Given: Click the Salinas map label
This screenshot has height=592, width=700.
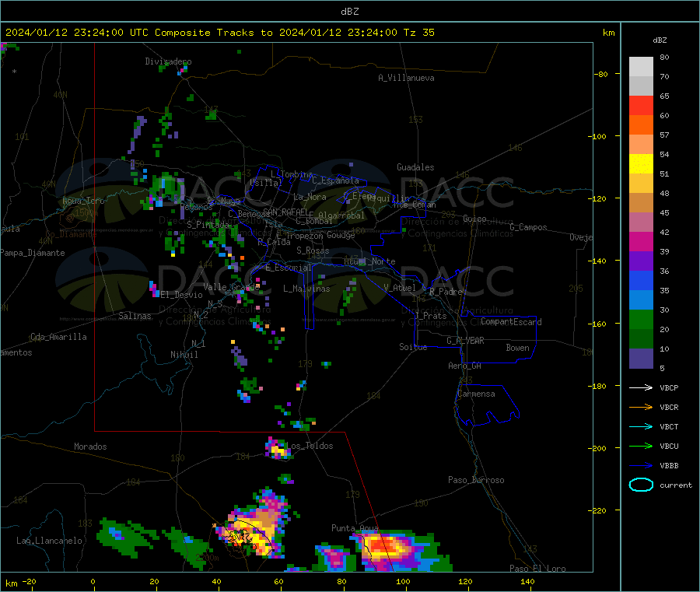Looking at the screenshot, I should click(135, 316).
